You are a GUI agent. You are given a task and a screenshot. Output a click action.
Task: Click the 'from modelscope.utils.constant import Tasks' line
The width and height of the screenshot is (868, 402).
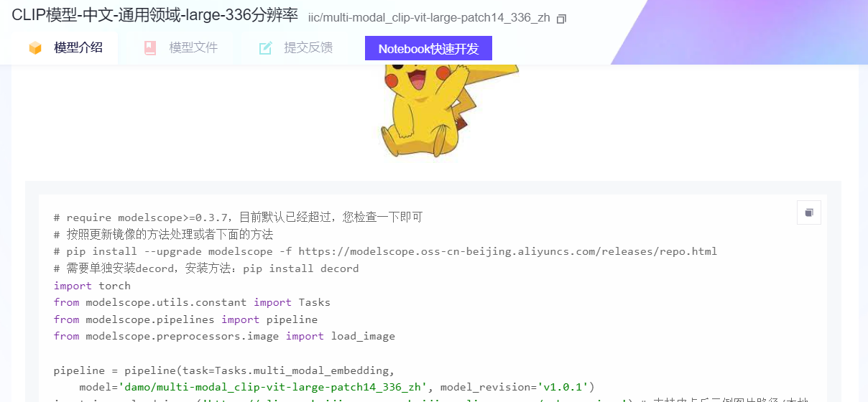(192, 303)
